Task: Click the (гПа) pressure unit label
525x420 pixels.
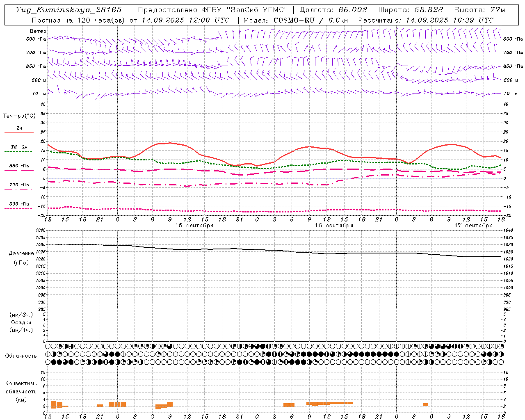Action: pos(21,263)
